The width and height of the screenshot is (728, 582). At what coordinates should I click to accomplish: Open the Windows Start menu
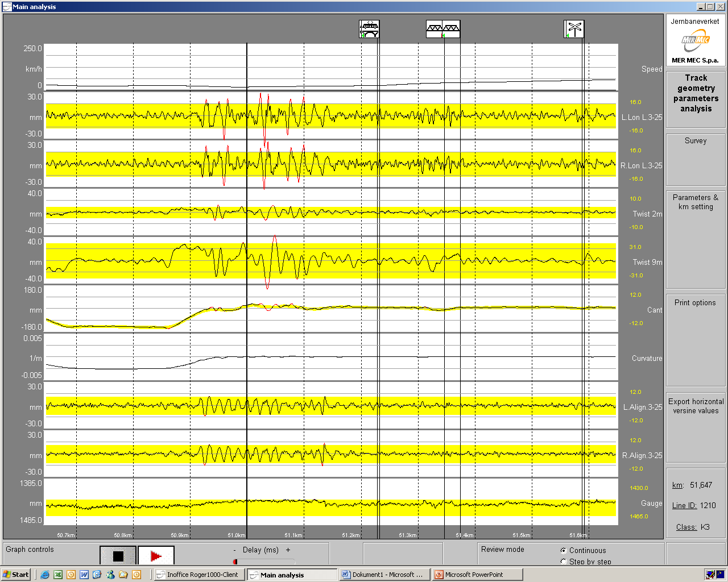[x=16, y=575]
